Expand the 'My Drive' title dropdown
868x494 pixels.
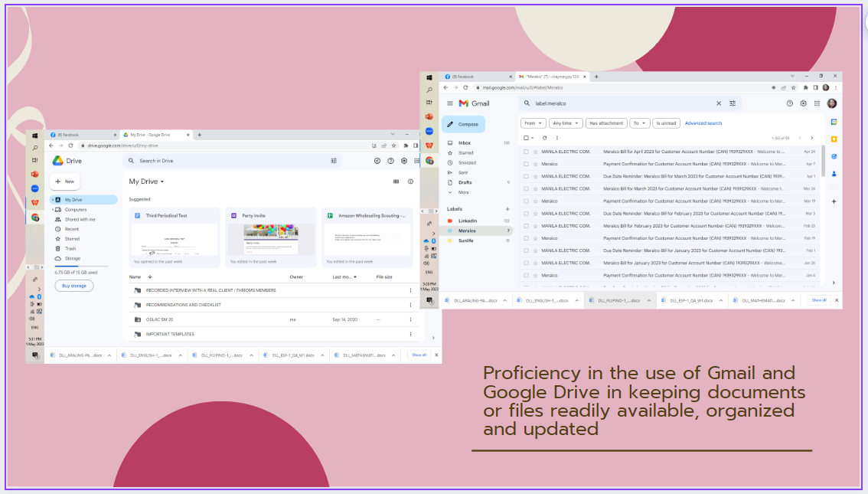(162, 182)
